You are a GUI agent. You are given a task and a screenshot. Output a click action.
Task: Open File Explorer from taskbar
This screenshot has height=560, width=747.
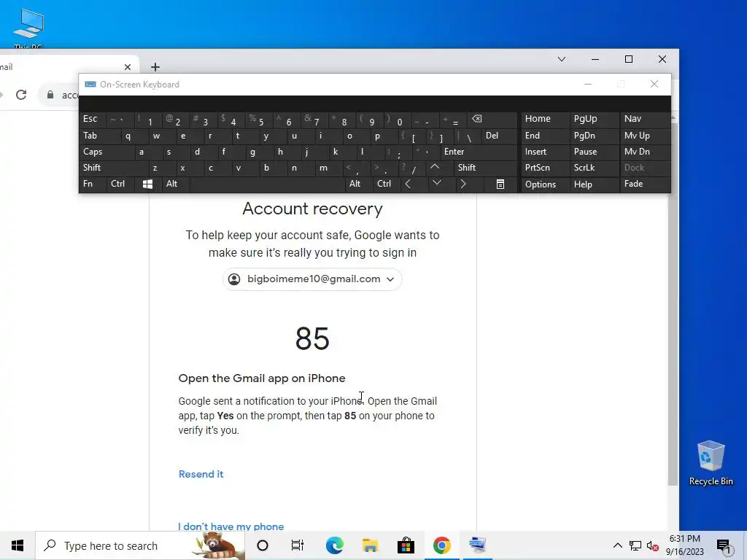[x=370, y=545]
